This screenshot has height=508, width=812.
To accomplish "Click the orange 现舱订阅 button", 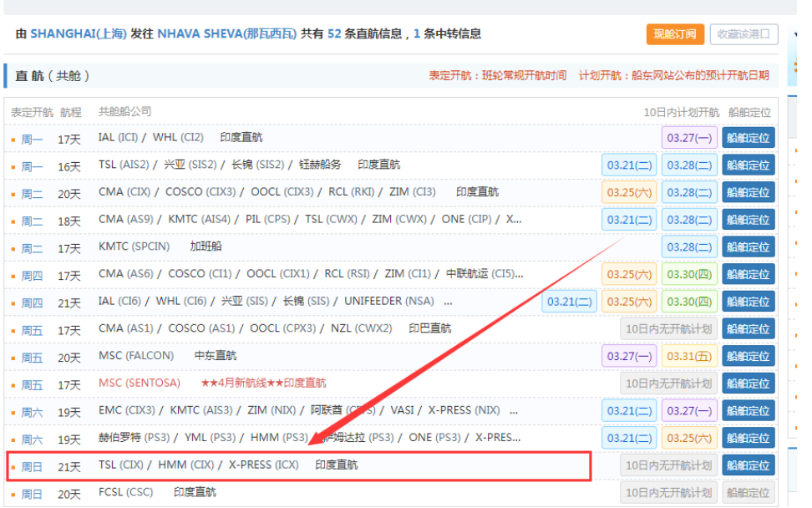I will [675, 34].
